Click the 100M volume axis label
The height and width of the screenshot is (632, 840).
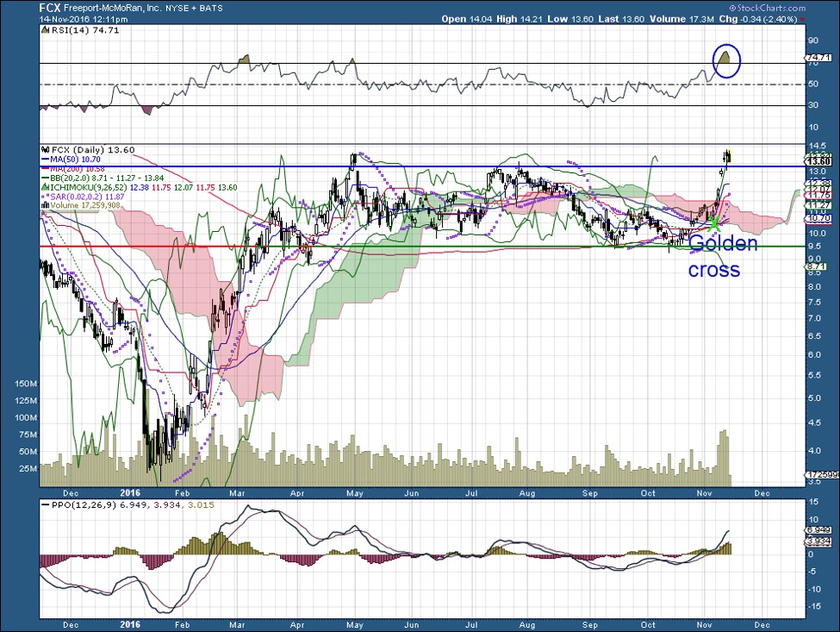click(26, 417)
